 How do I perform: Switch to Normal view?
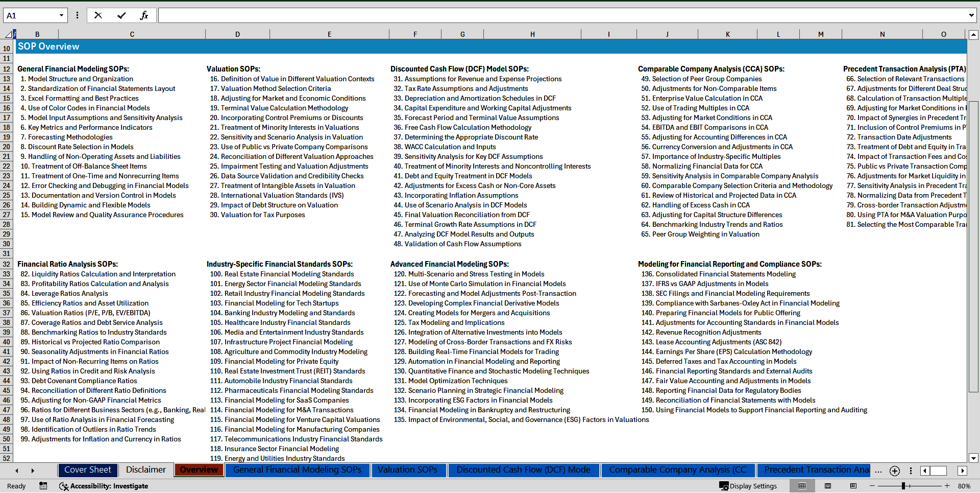click(802, 486)
